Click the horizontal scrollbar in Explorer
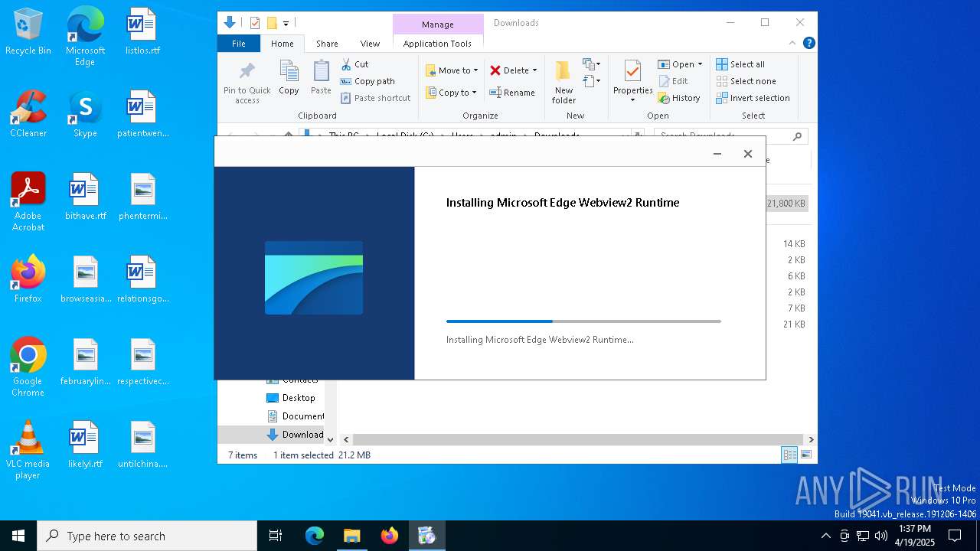The image size is (980, 551). pos(577,439)
